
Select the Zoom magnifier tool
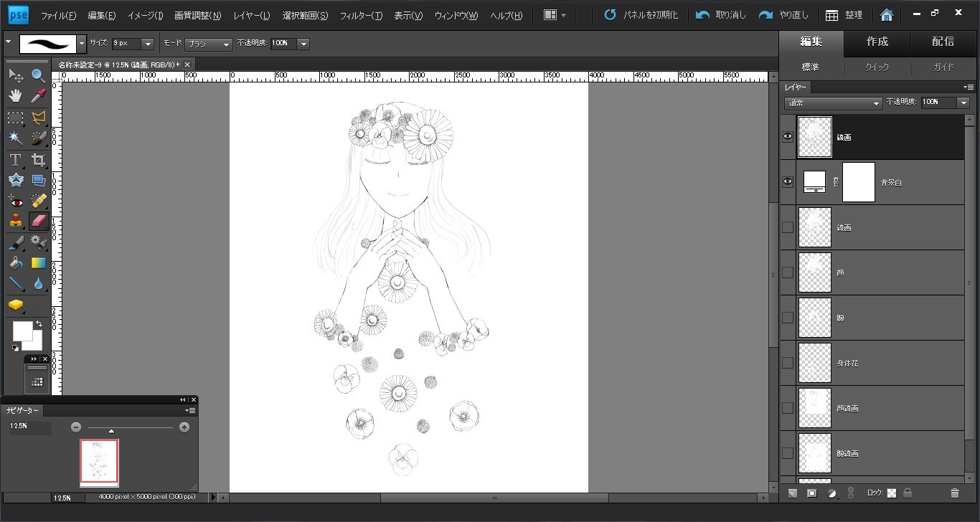point(38,75)
